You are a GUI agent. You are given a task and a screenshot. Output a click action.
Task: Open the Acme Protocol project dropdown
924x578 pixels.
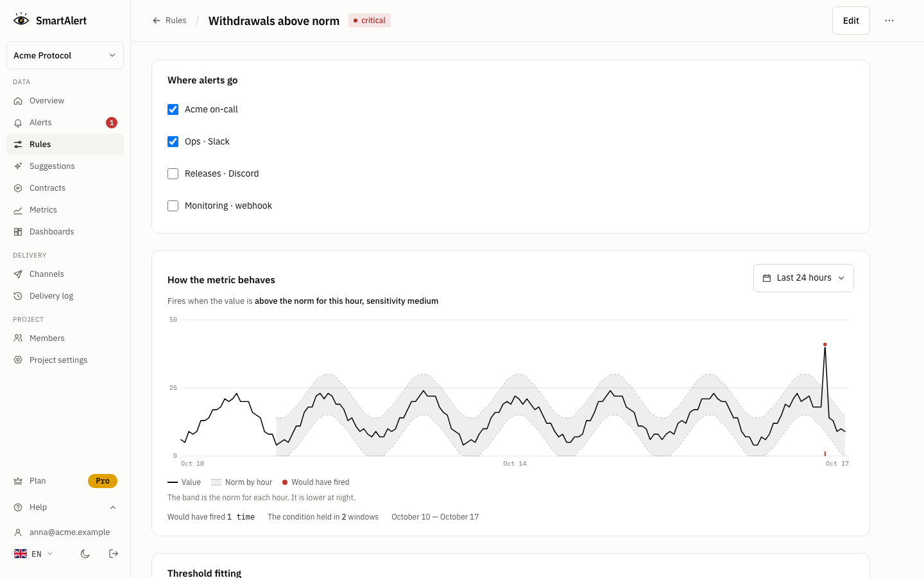coord(65,55)
